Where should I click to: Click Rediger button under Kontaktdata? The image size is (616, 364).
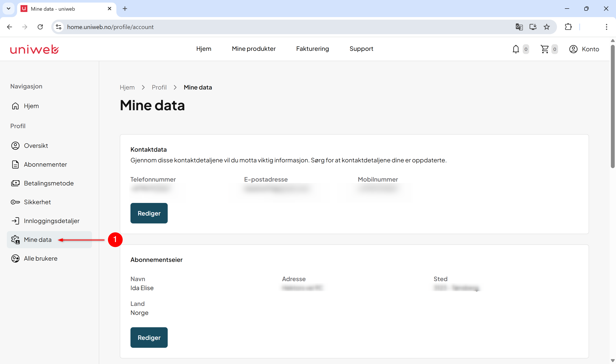[x=149, y=213]
